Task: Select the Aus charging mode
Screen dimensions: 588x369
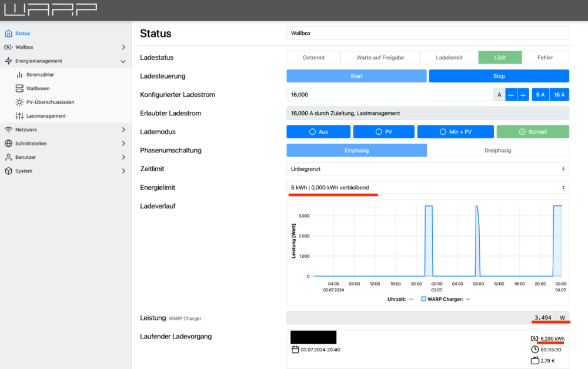Action: (x=318, y=132)
